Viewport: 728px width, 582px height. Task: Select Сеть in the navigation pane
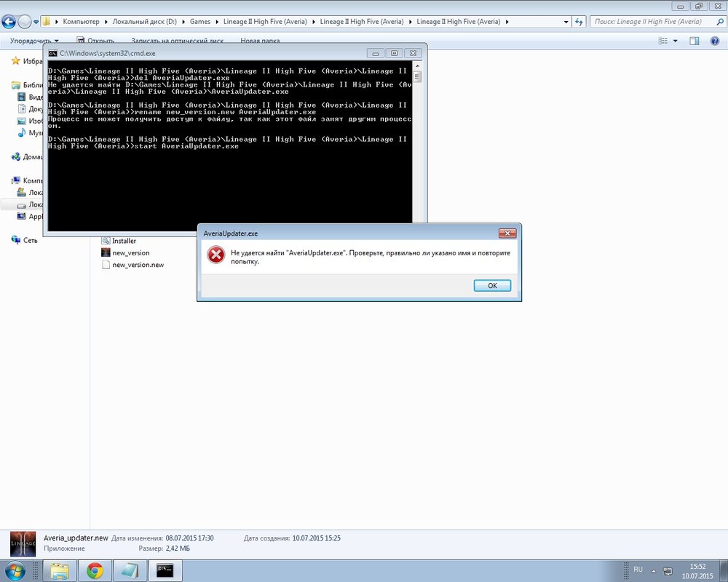point(31,240)
